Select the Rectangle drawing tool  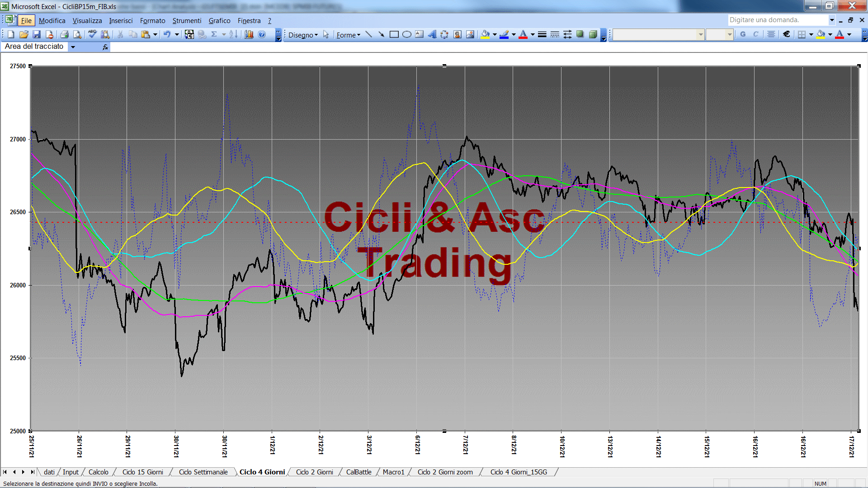point(394,34)
